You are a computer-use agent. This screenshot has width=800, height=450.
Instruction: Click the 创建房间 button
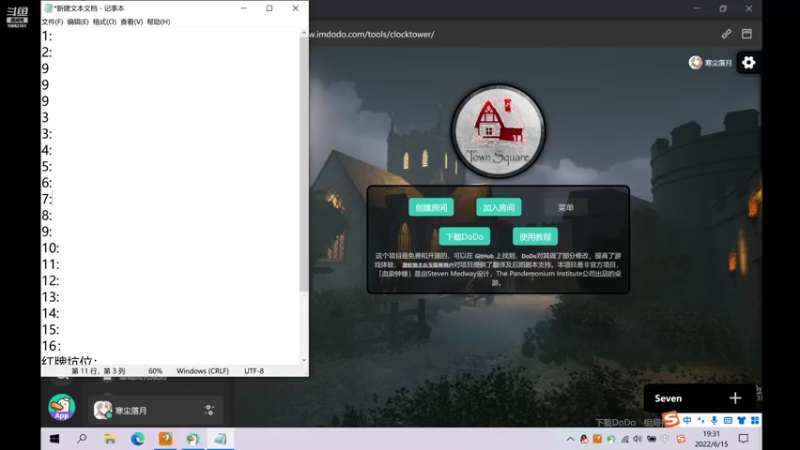tap(431, 208)
